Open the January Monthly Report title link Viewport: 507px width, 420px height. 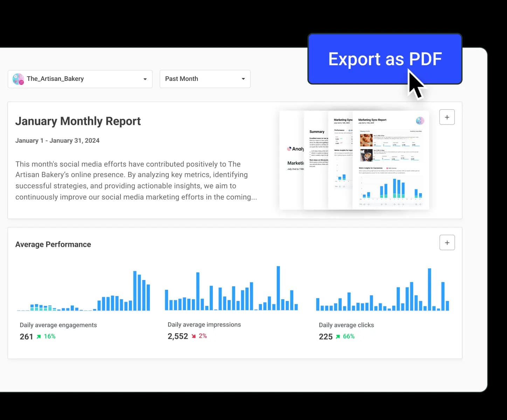click(x=78, y=121)
